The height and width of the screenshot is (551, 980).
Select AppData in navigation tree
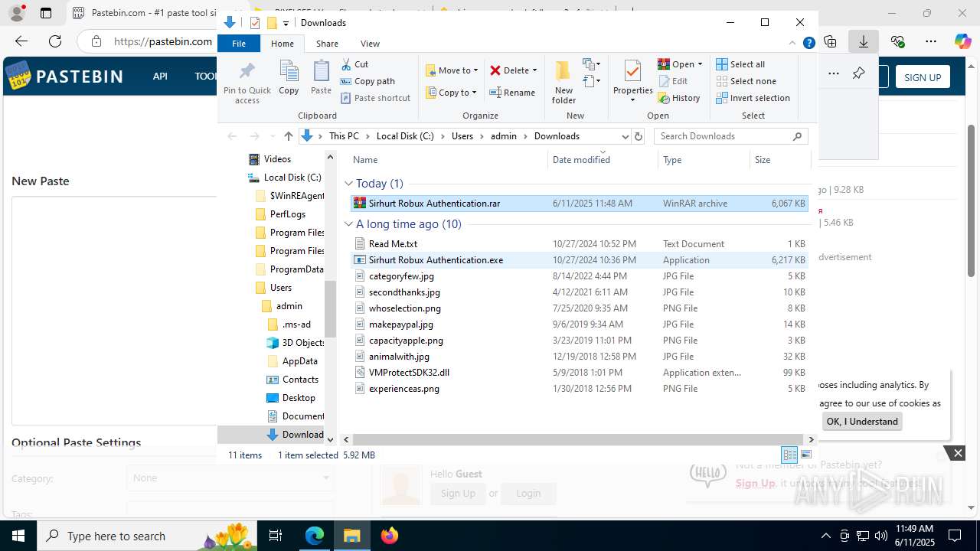click(x=299, y=361)
